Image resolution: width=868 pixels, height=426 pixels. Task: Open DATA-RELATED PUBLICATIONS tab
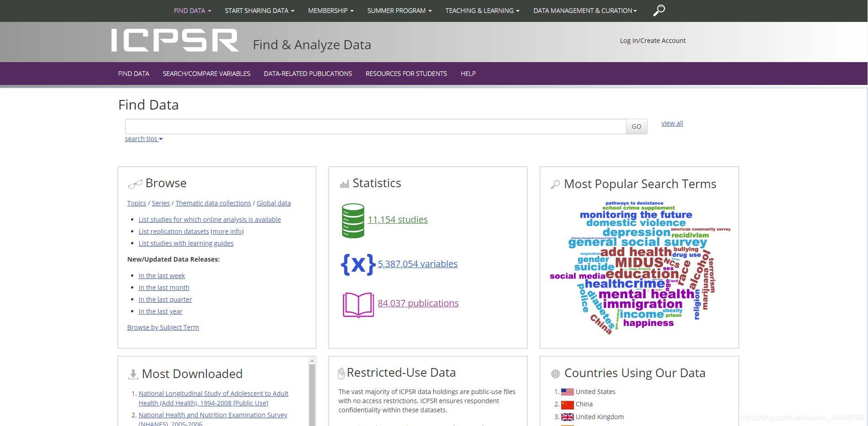click(x=308, y=74)
